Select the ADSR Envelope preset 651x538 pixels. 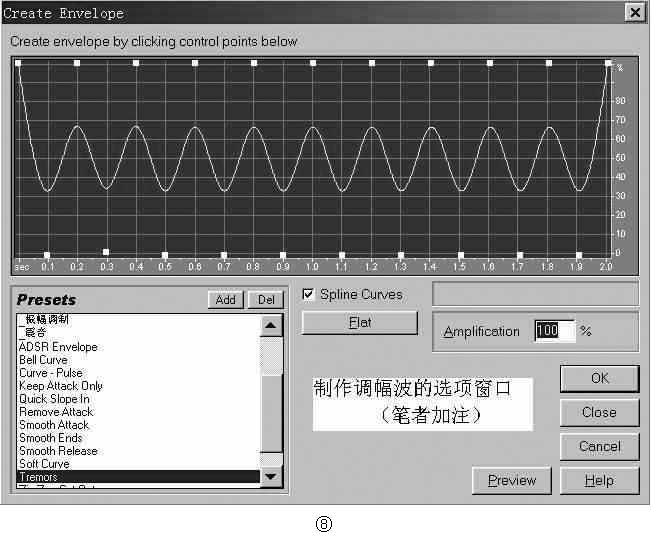tap(58, 347)
